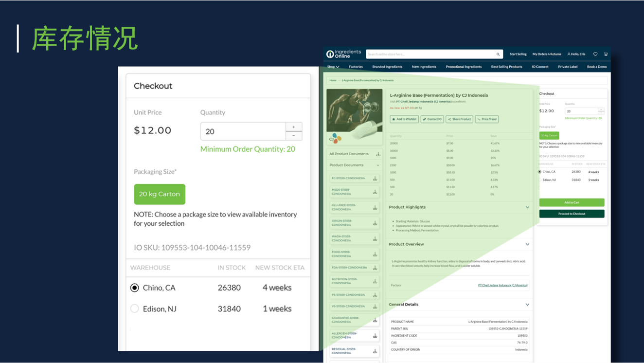Image resolution: width=644 pixels, height=363 pixels.
Task: Click the Proceed to Checkout button
Action: point(572,214)
